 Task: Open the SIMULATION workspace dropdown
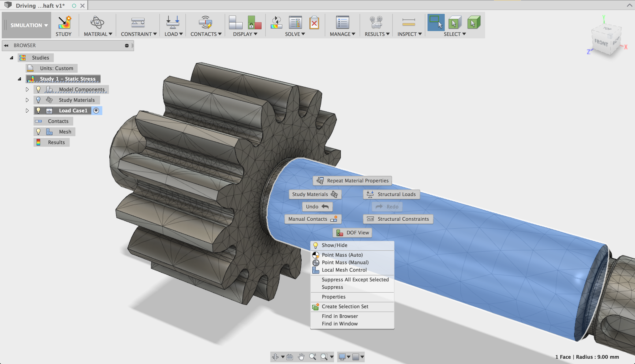click(29, 25)
